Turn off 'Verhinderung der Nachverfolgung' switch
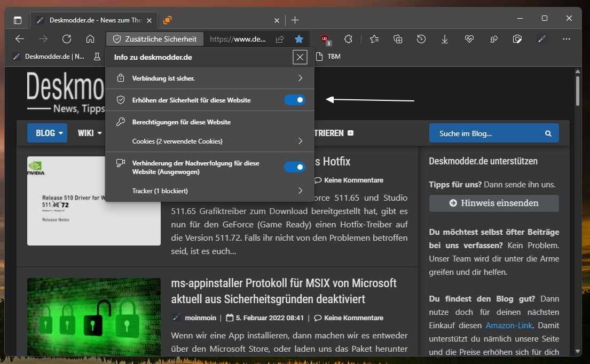Screen dimensions: 590x364 [x=294, y=167]
